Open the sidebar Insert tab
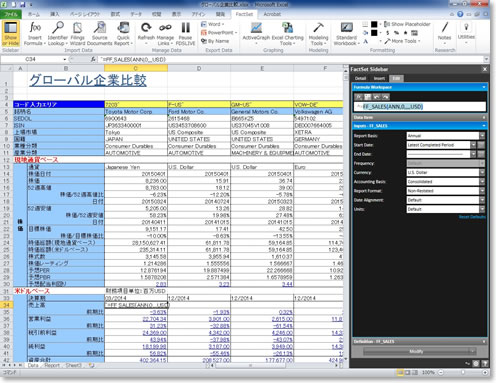498x383 pixels. 379,78
